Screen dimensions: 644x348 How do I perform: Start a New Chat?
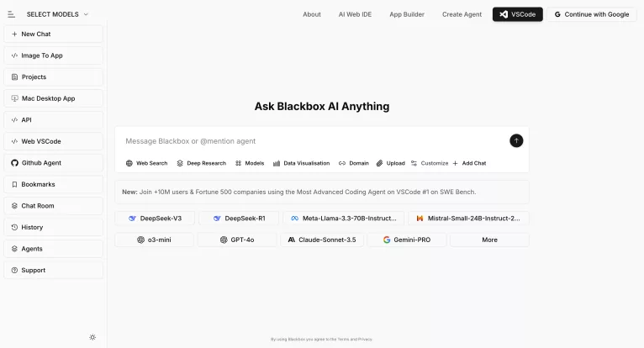(x=54, y=34)
